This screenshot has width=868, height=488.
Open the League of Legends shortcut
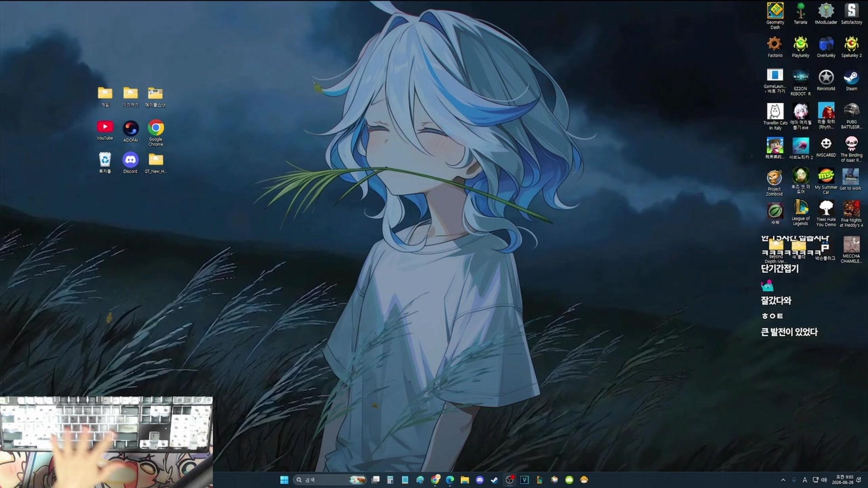tap(800, 213)
